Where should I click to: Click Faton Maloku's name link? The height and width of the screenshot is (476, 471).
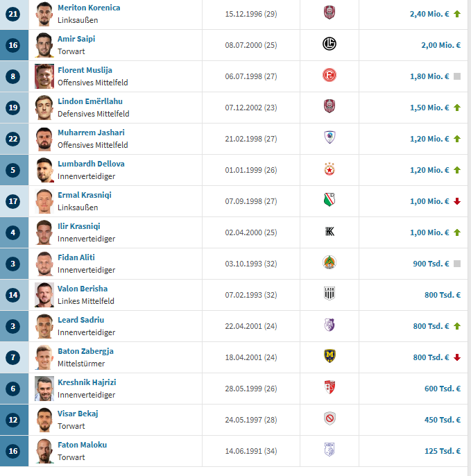pos(82,445)
